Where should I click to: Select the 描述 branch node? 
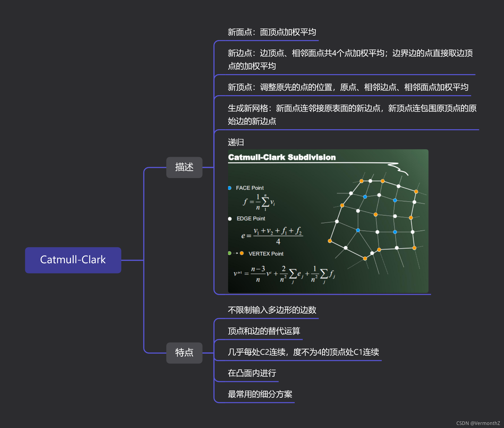pos(184,167)
